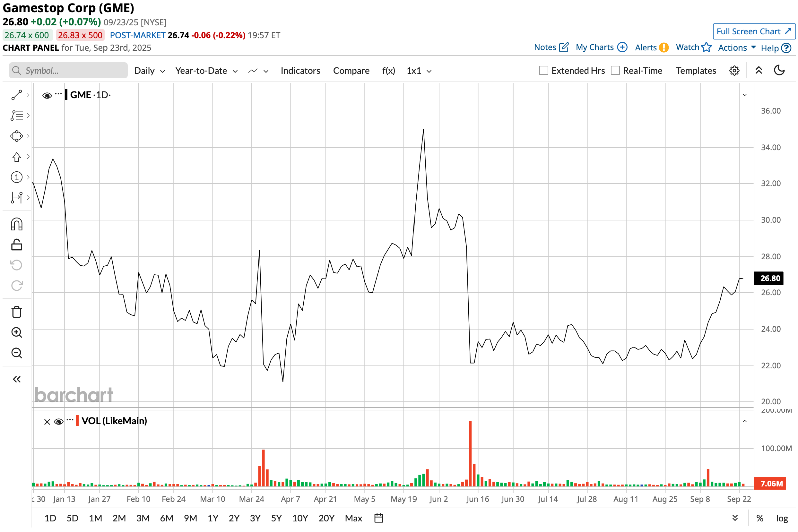The height and width of the screenshot is (532, 798).
Task: Toggle visibility eye for VOL indicator
Action: point(59,421)
